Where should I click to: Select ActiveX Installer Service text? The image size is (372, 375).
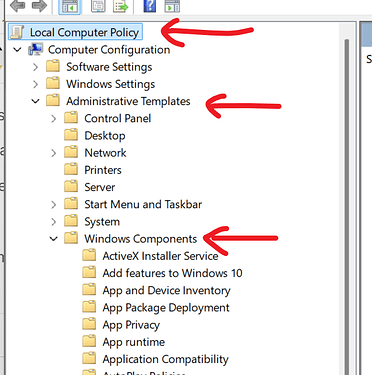[160, 256]
